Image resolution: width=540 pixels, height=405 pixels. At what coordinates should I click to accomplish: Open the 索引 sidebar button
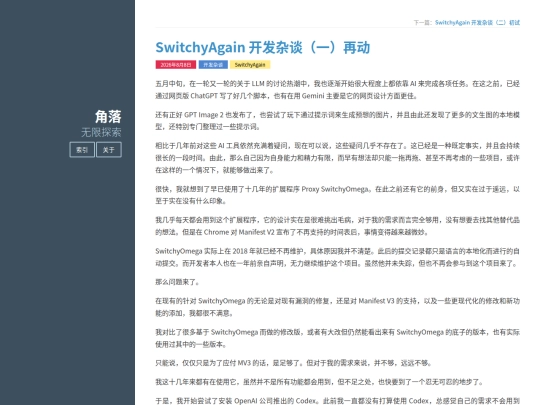pyautogui.click(x=82, y=150)
